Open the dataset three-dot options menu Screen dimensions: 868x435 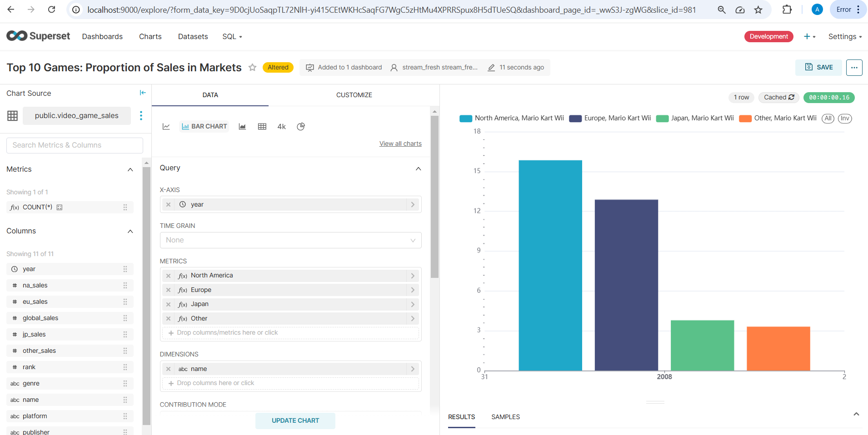tap(141, 116)
